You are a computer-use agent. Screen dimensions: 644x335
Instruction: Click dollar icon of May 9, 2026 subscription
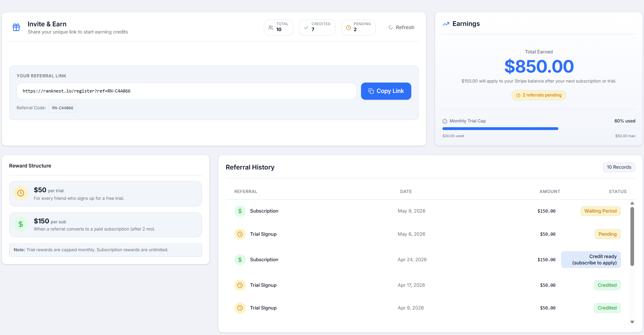click(240, 211)
